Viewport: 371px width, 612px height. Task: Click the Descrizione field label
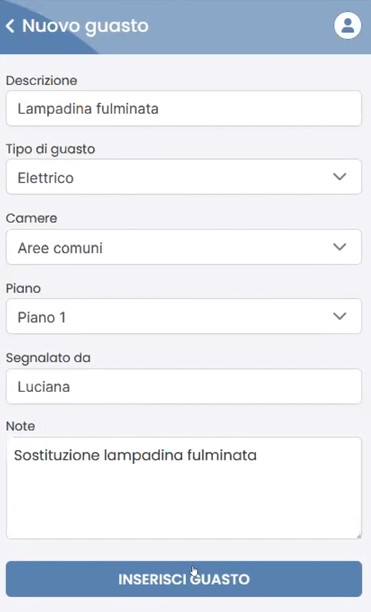click(41, 80)
